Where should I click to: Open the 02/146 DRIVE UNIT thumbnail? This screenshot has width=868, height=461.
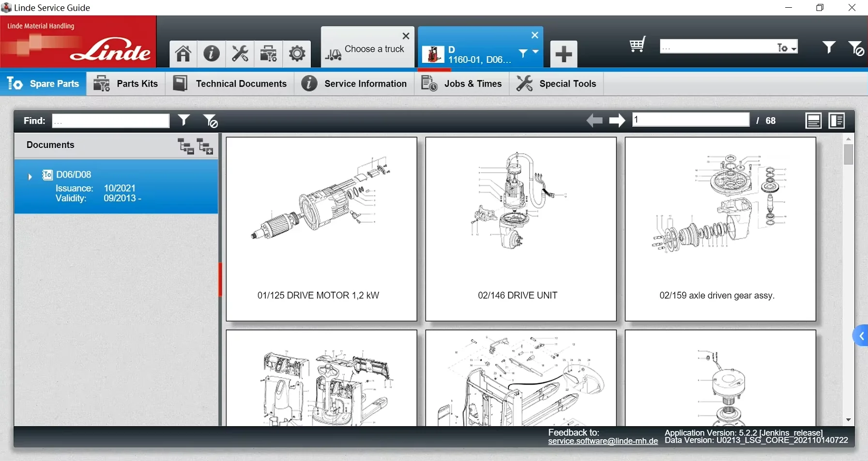tap(521, 229)
